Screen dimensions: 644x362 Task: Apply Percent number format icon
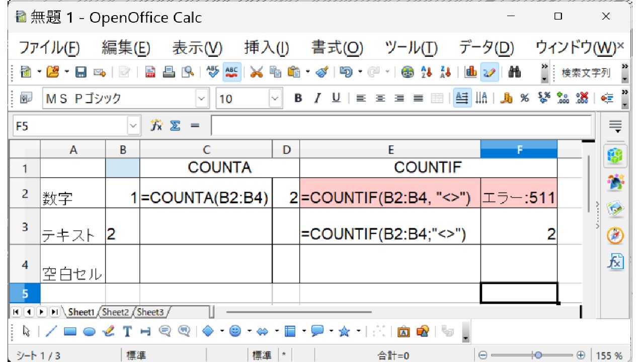point(525,98)
